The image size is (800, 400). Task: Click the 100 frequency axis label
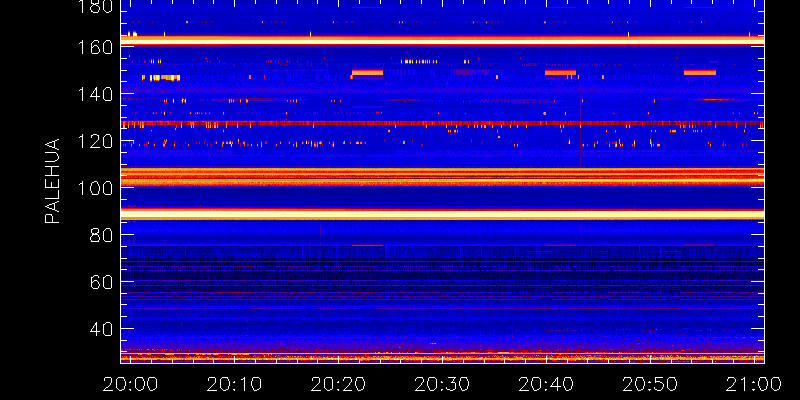click(95, 188)
